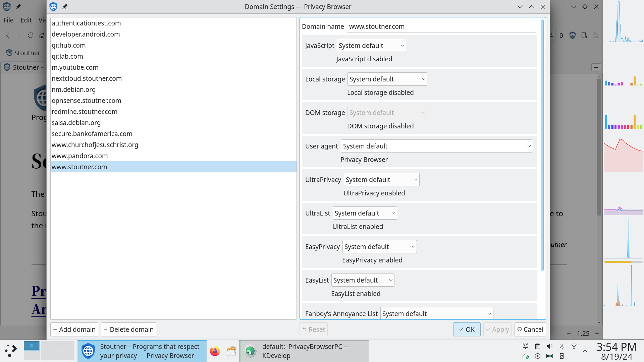Open the User agent dropdown
The height and width of the screenshot is (362, 644).
pos(437,146)
